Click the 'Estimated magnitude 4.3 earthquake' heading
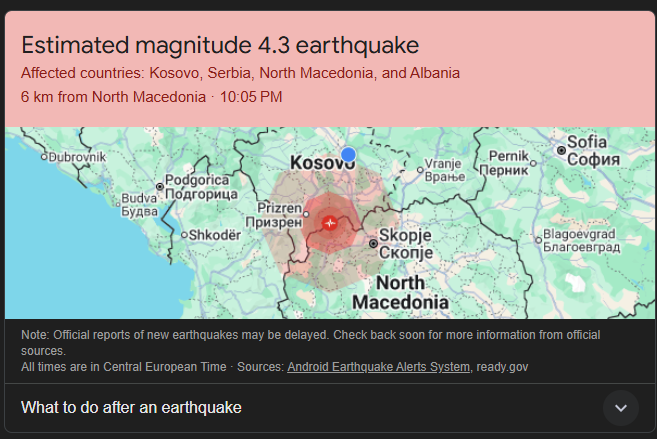The width and height of the screenshot is (657, 439). click(220, 45)
